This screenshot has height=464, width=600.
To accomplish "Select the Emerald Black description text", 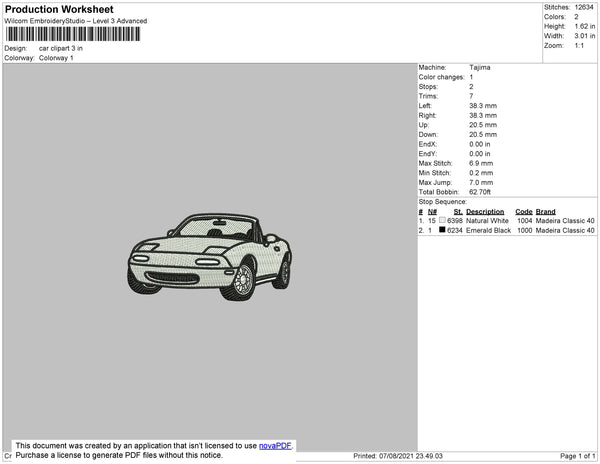I will tap(488, 230).
